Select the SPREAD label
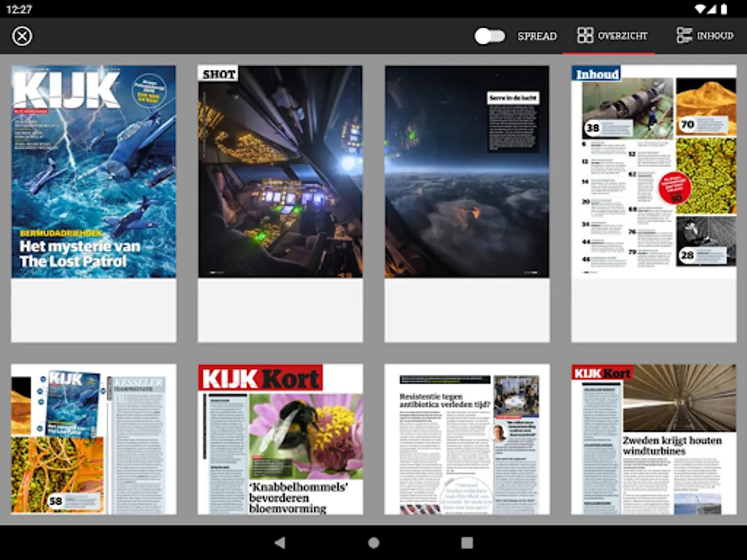747x560 pixels. click(537, 36)
